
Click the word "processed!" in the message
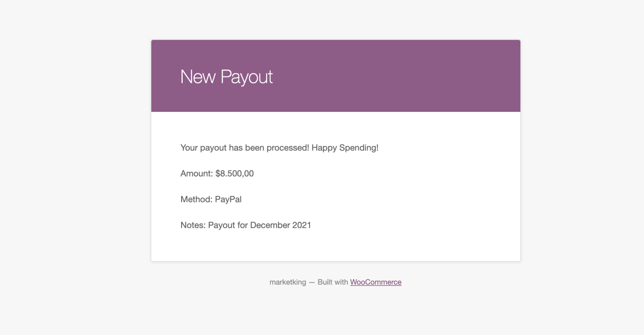[288, 148]
